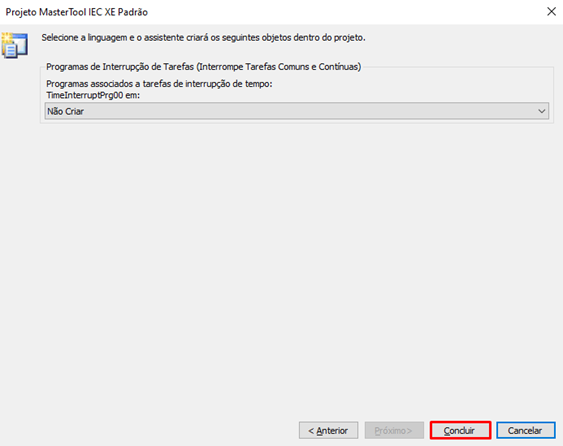Select the 'Não Criar' combo box text

[x=65, y=111]
